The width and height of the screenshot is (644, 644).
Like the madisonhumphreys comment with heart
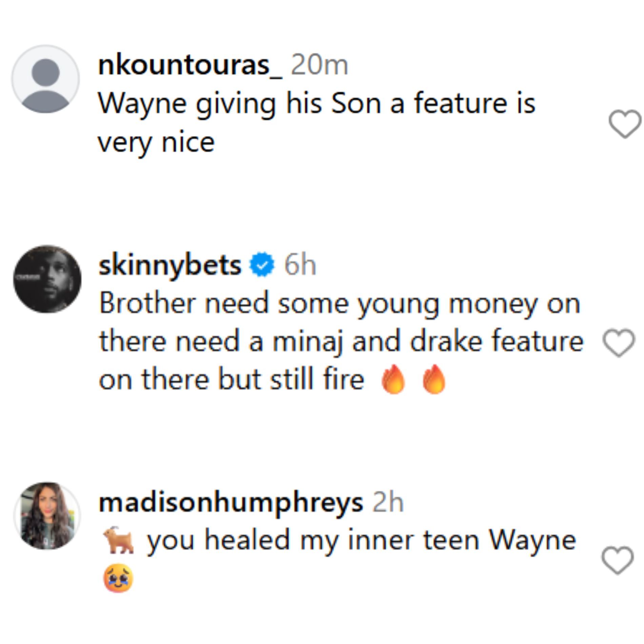pyautogui.click(x=618, y=560)
